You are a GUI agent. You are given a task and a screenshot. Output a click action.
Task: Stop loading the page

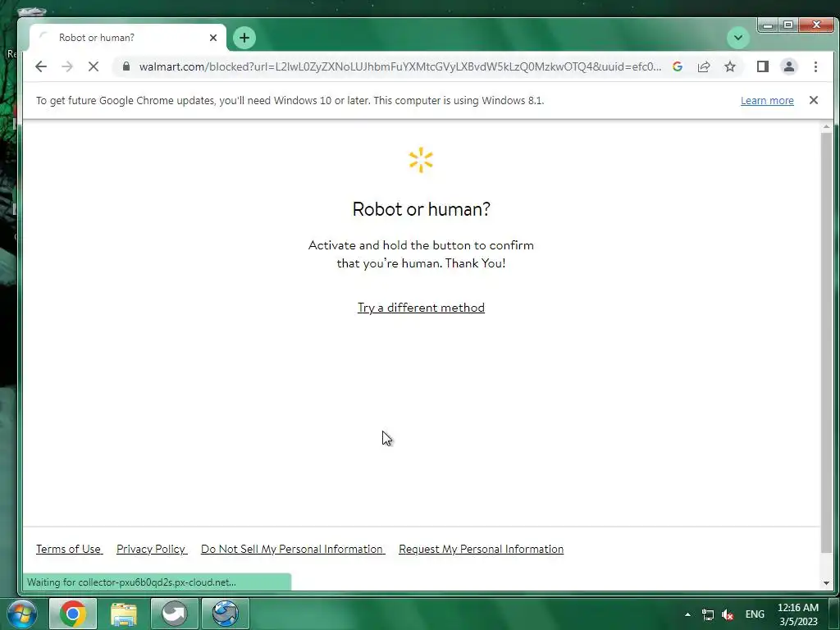tap(94, 66)
